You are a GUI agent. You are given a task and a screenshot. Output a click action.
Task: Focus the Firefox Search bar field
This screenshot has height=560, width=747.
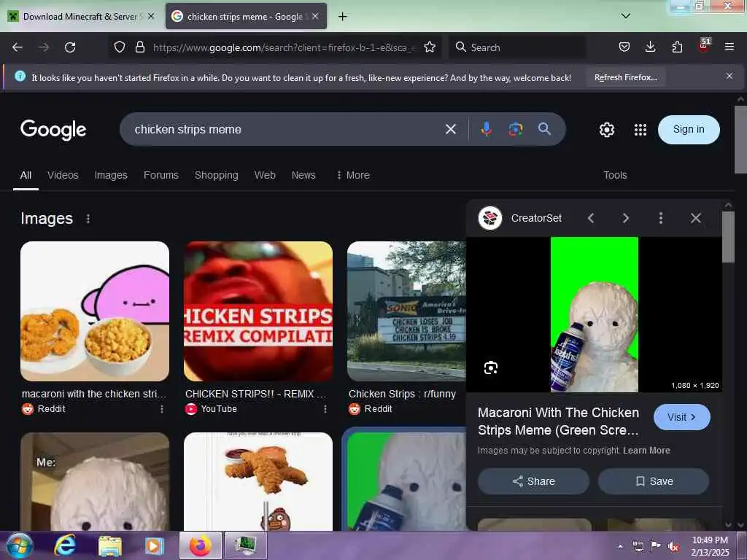(517, 47)
